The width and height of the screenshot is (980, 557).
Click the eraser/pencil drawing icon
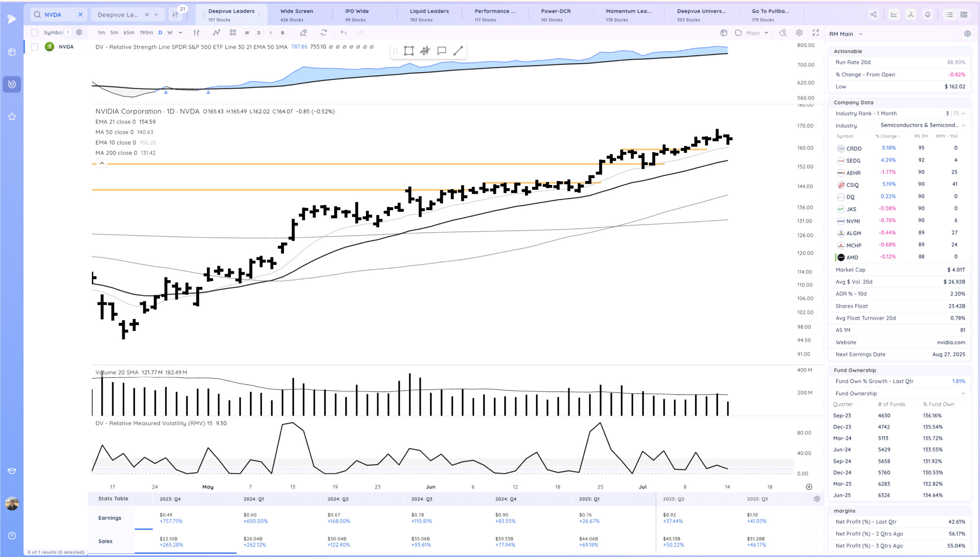tap(303, 33)
